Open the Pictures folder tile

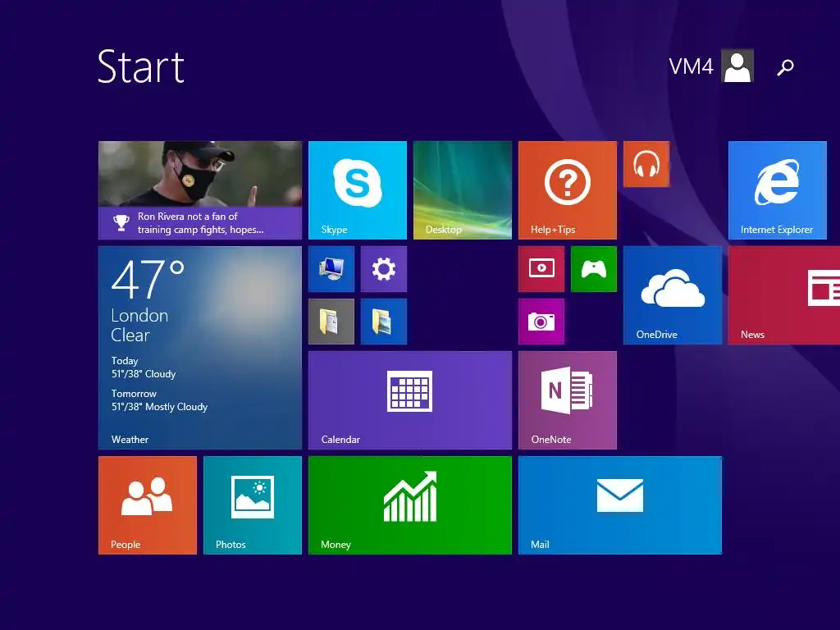[x=384, y=322]
